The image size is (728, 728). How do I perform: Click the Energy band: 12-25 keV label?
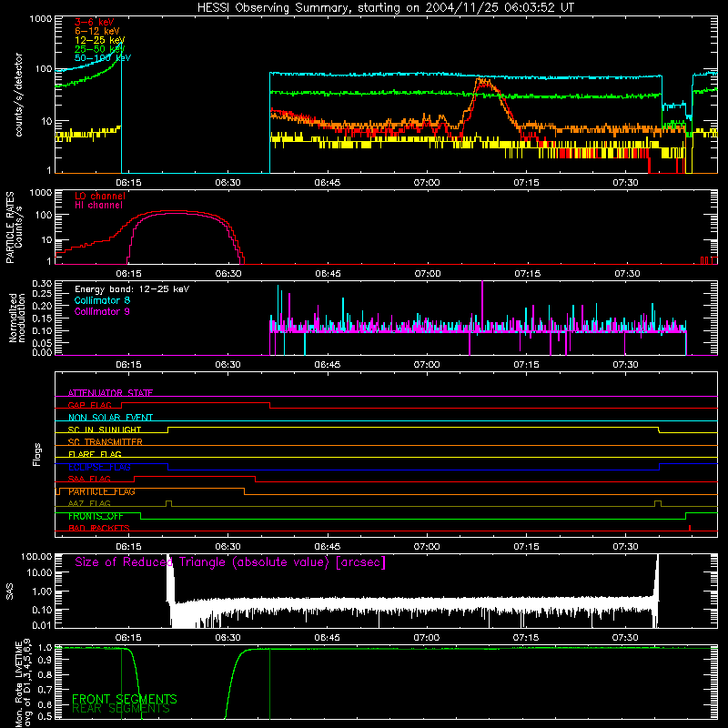click(x=132, y=289)
